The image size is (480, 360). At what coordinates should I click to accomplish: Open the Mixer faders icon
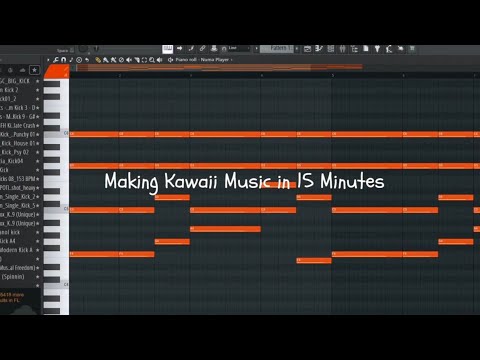pos(342,49)
